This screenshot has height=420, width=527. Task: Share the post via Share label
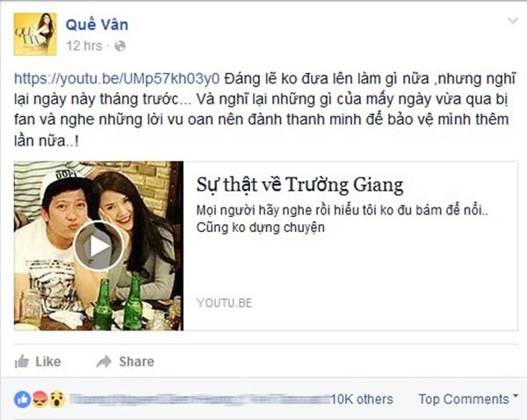click(x=136, y=361)
